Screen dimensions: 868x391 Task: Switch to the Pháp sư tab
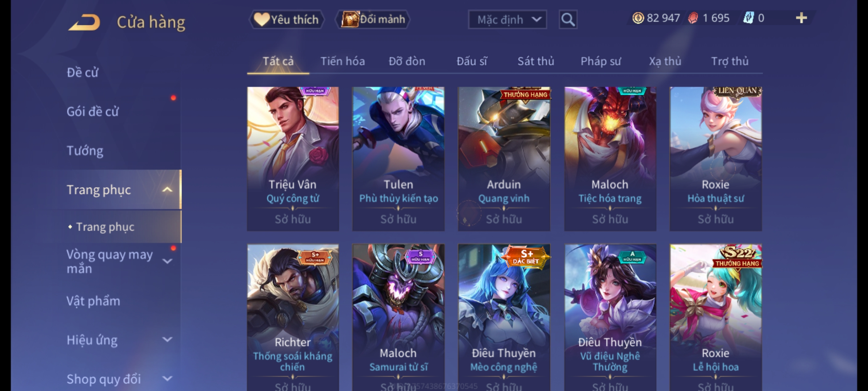click(601, 61)
